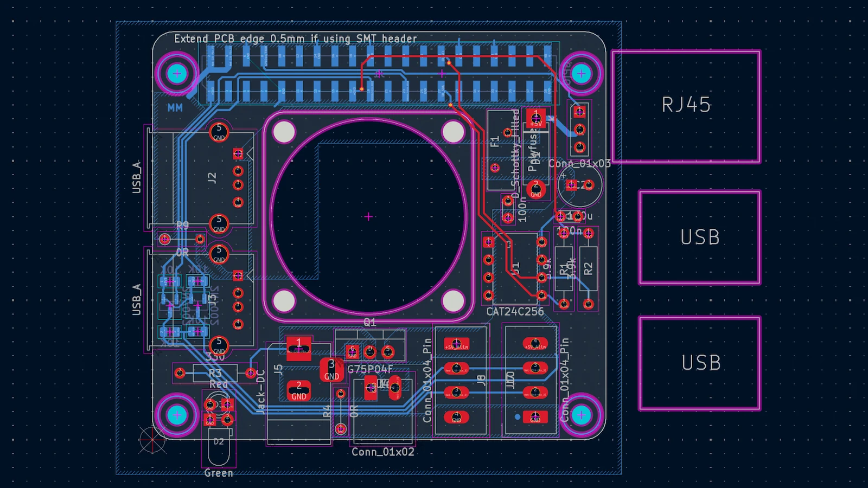868x488 pixels.
Task: Click the R3 resistor reference
Action: pyautogui.click(x=215, y=373)
